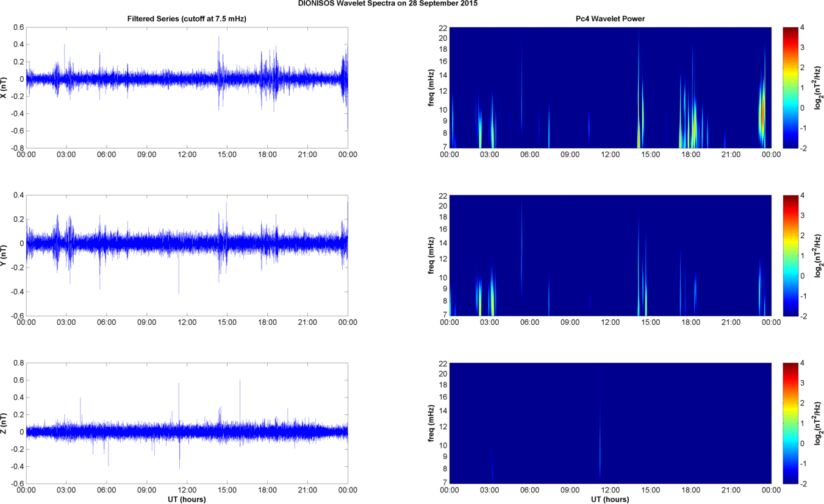The width and height of the screenshot is (824, 504).
Task: Click the tall spike near 16:00 in Z time series
Action: 240,405
